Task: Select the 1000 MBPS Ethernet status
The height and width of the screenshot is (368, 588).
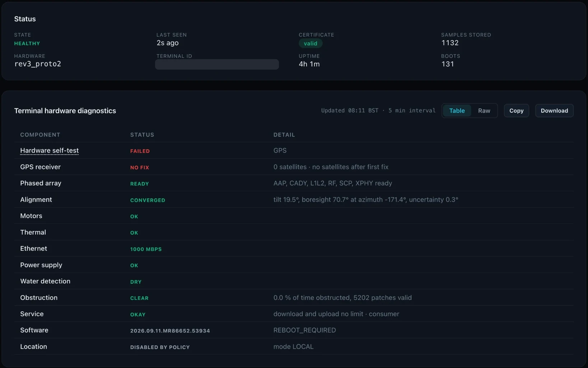Action: pos(146,249)
